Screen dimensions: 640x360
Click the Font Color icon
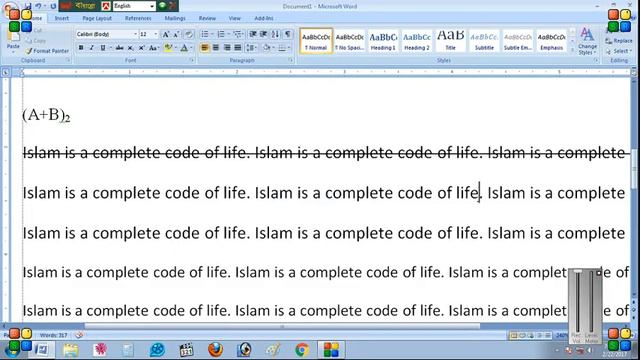click(184, 48)
